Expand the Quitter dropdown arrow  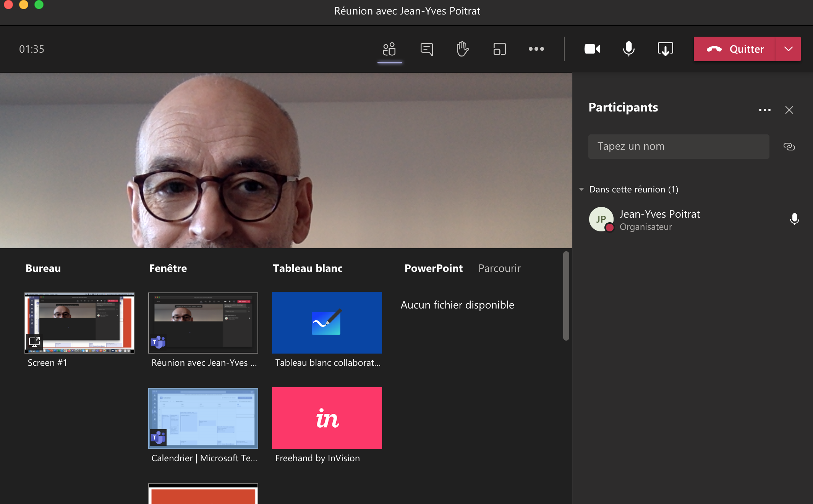coord(788,49)
